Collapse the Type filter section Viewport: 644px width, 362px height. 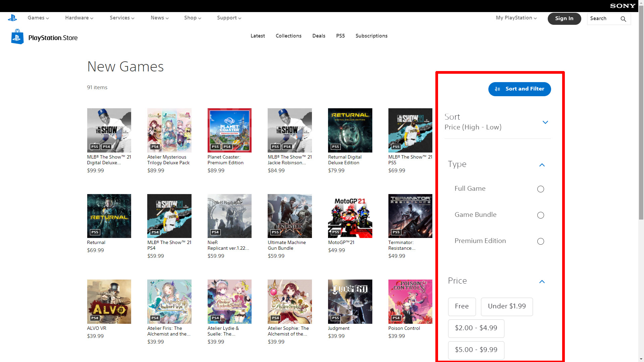click(x=541, y=165)
